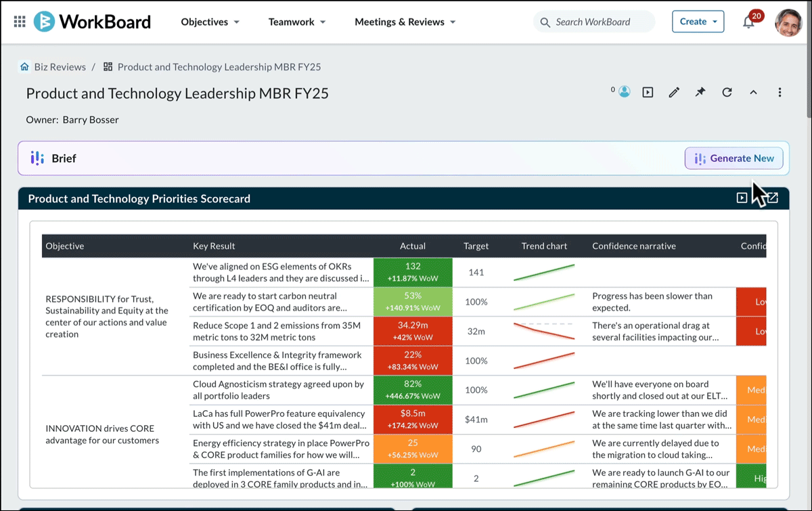Click the Product and Technology Priorities Scorecard title
The width and height of the screenshot is (812, 511).
139,199
